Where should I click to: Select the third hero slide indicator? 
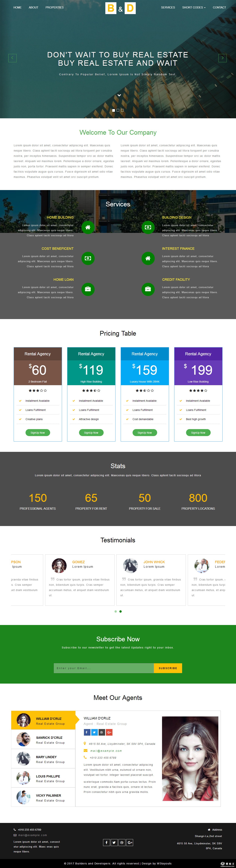(122, 110)
